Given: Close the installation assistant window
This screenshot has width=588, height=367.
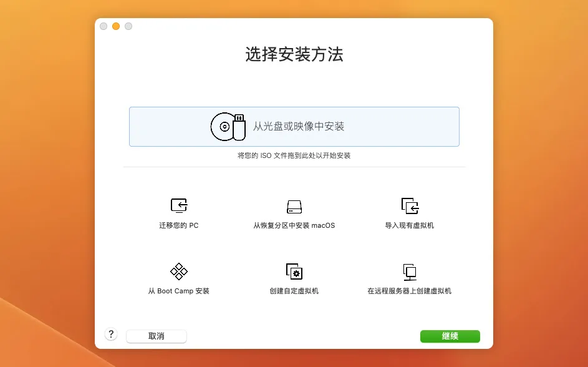Looking at the screenshot, I should pos(104,26).
